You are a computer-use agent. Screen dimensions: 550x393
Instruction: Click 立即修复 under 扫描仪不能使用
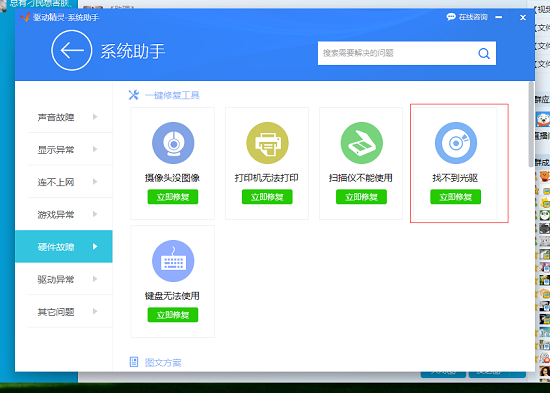pos(361,197)
